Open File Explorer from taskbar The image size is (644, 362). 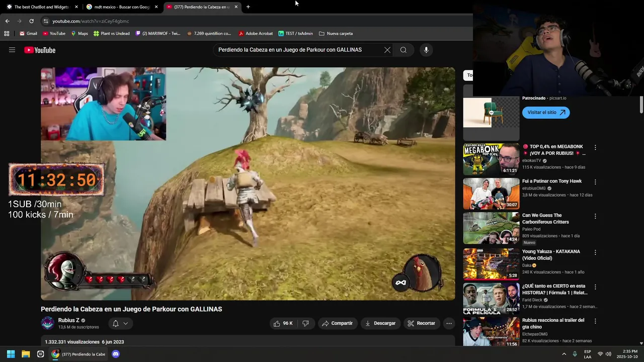coord(26,354)
